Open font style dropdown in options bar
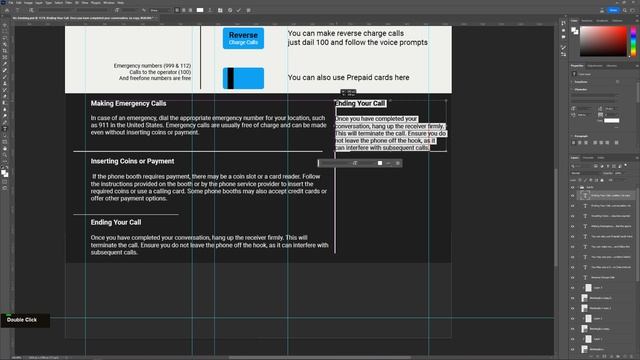640x360 pixels. click(92, 10)
